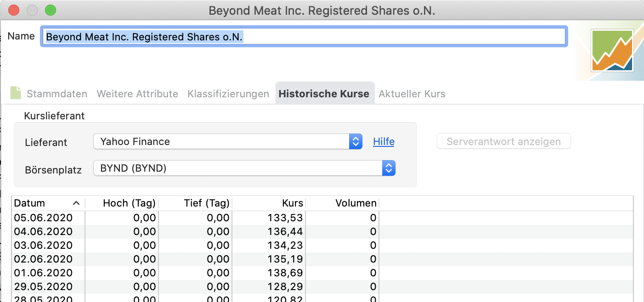Click the Kurs column header

[x=292, y=203]
